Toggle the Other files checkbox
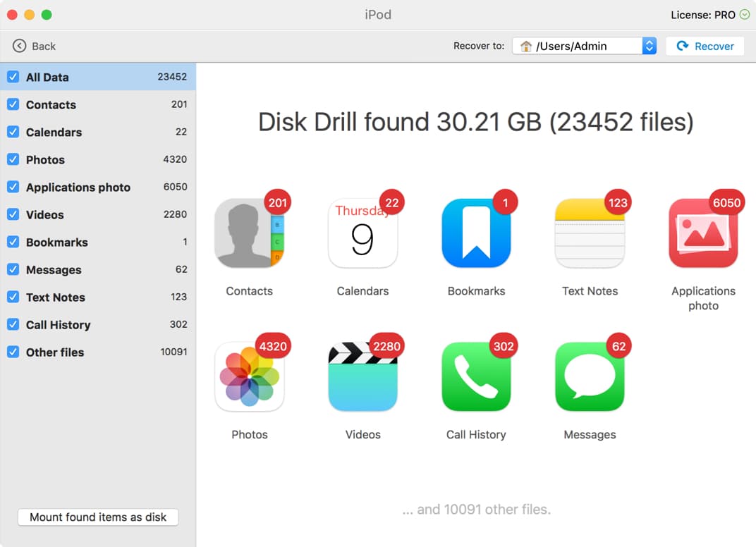The width and height of the screenshot is (756, 547). click(13, 352)
